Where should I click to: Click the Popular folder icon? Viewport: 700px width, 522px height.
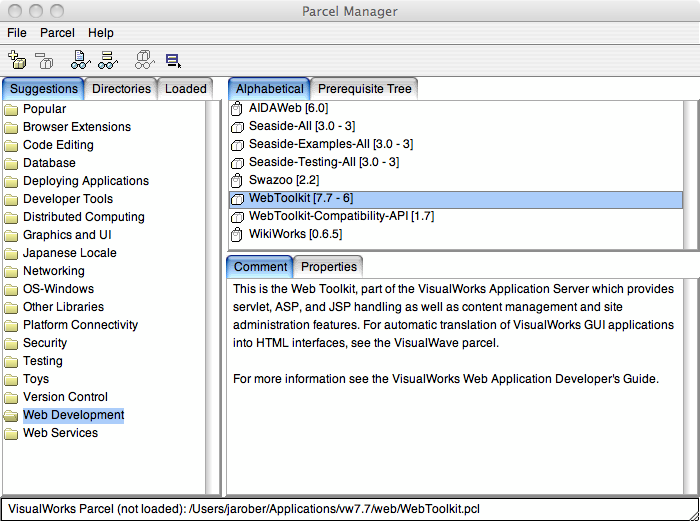[11, 109]
